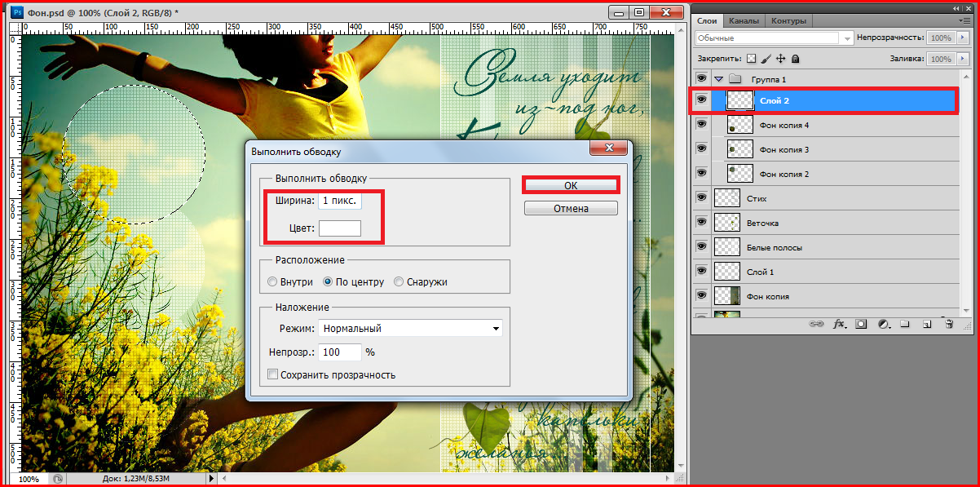The image size is (980, 487).
Task: Lock image pixels brush icon
Action: pos(766,59)
